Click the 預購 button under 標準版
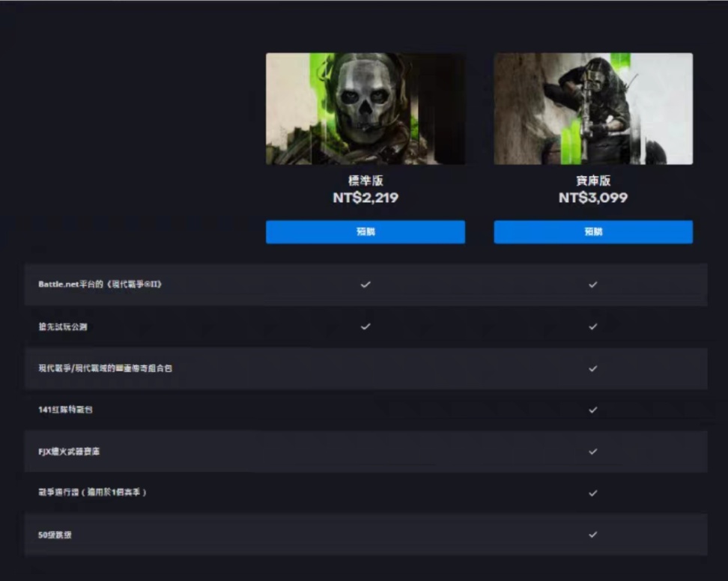The height and width of the screenshot is (581, 728). click(x=365, y=231)
